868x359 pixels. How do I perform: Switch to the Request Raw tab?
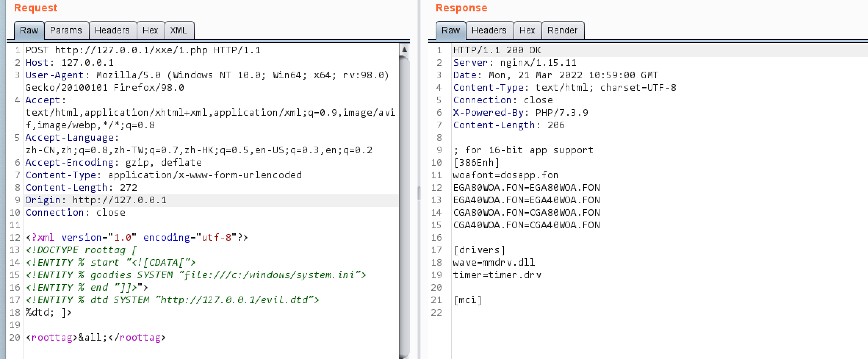tap(29, 30)
